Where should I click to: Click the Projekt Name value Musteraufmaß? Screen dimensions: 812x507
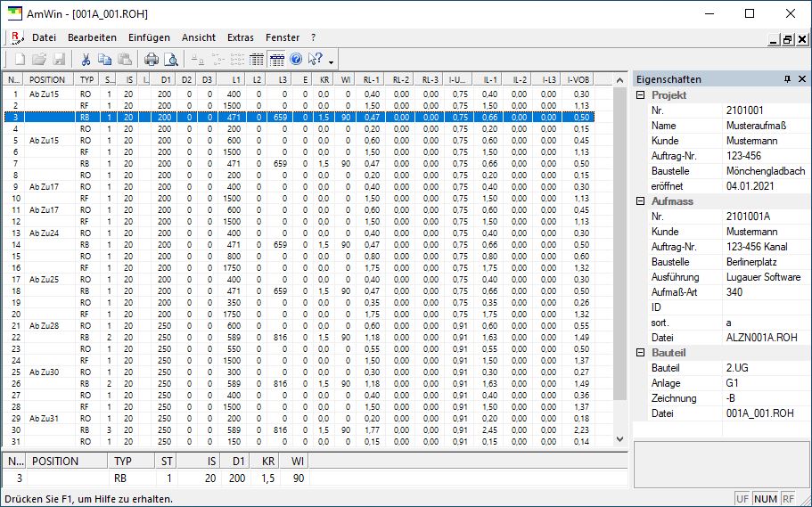(x=756, y=126)
